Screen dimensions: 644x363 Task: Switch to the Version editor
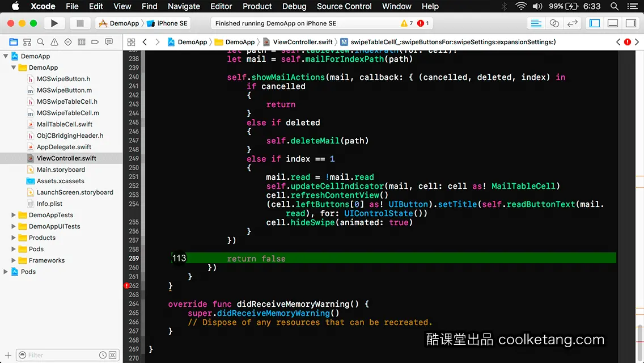pyautogui.click(x=573, y=23)
